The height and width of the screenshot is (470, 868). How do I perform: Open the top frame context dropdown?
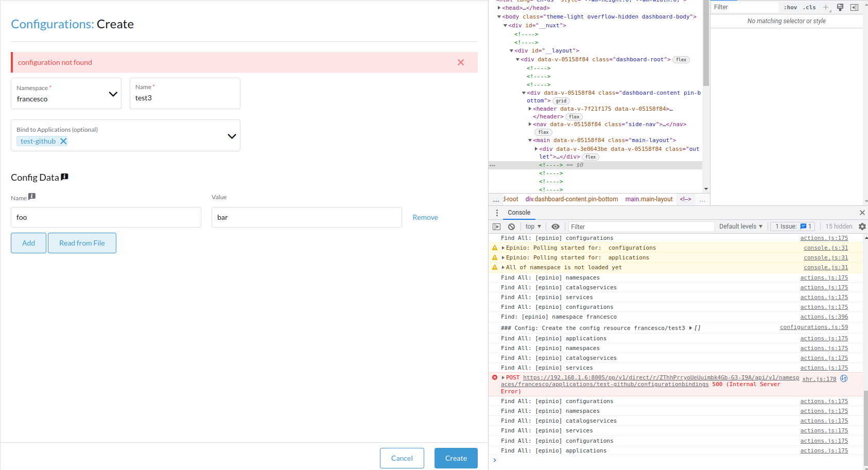pos(533,227)
